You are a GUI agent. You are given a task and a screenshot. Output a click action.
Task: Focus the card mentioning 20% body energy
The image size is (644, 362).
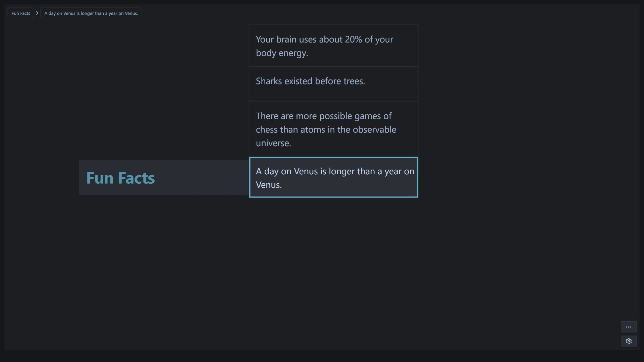pyautogui.click(x=333, y=46)
